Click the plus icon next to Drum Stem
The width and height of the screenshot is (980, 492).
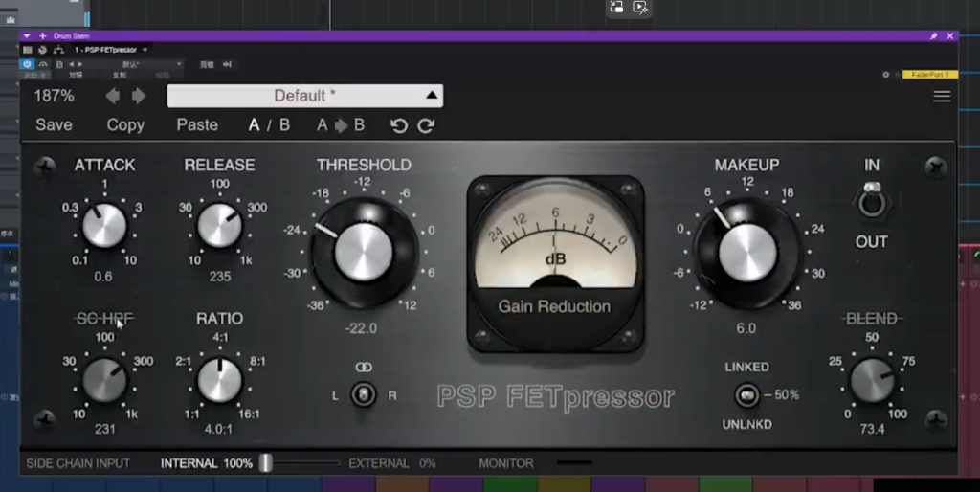(43, 36)
